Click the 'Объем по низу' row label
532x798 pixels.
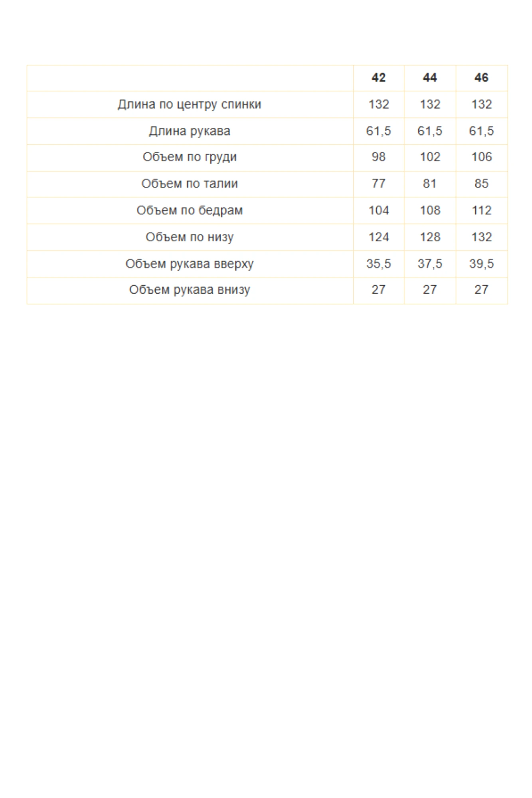pos(190,237)
